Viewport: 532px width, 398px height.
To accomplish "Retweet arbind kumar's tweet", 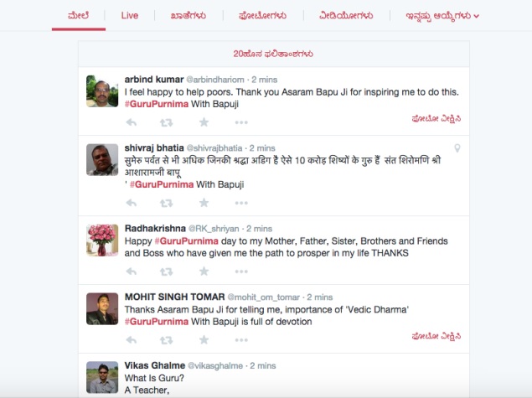I will (166, 122).
